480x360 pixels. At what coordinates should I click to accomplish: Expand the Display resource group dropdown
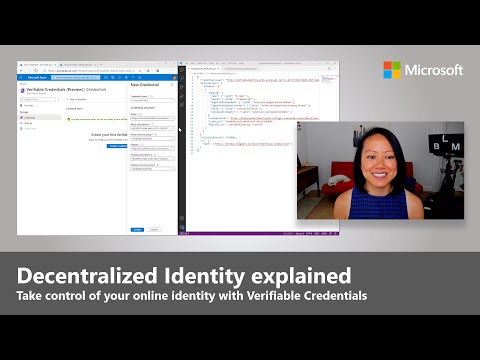pos(152,169)
